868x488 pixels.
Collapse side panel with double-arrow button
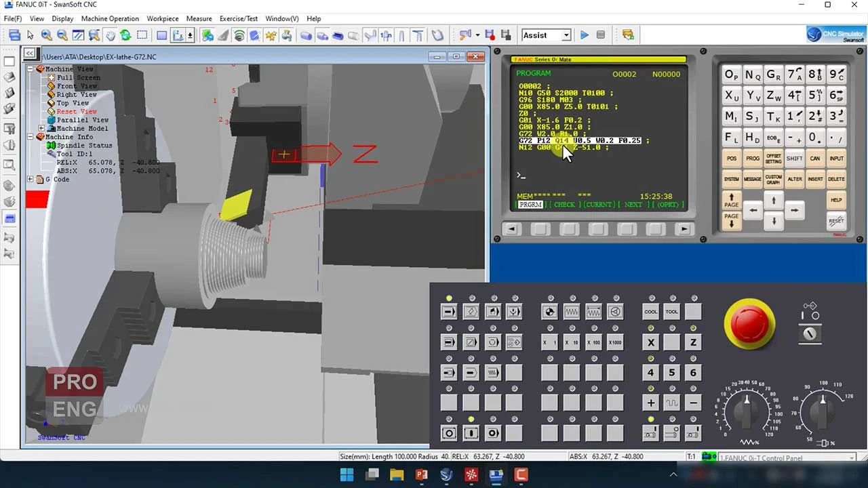click(x=30, y=54)
